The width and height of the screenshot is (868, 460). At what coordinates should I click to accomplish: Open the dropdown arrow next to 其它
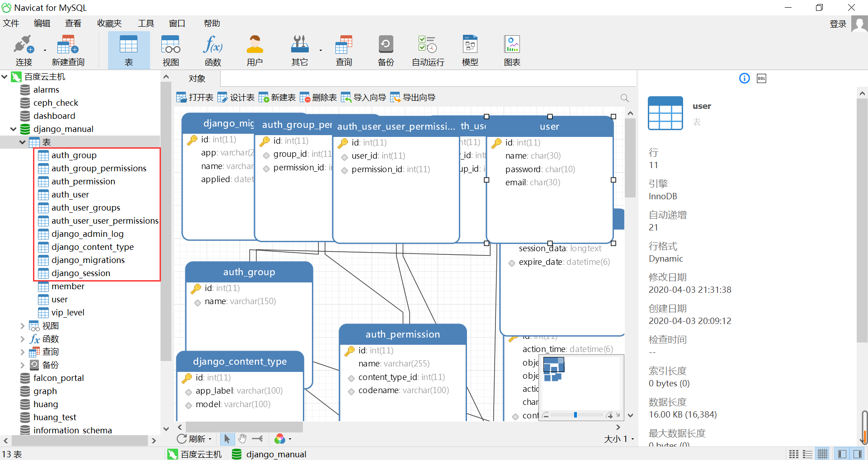tap(321, 50)
